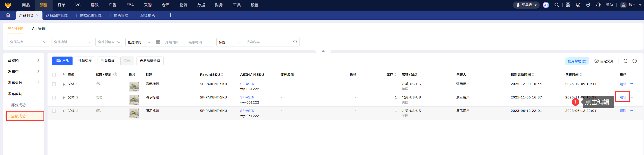644x155 pixels.
Task: Click the 添加产品 button
Action: point(62,61)
